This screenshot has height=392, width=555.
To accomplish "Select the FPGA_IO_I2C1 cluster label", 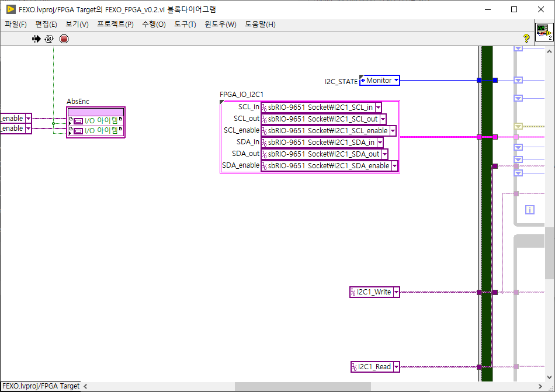I will coord(241,95).
